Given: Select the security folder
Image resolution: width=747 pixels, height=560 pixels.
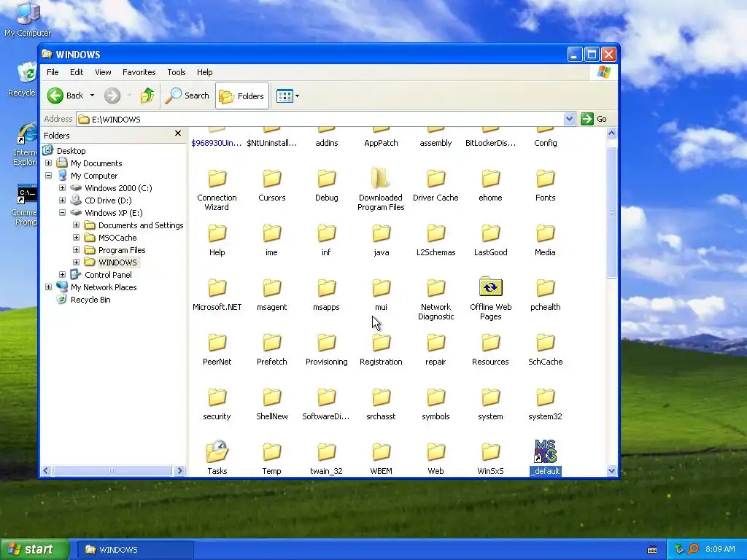Looking at the screenshot, I should pos(217,405).
